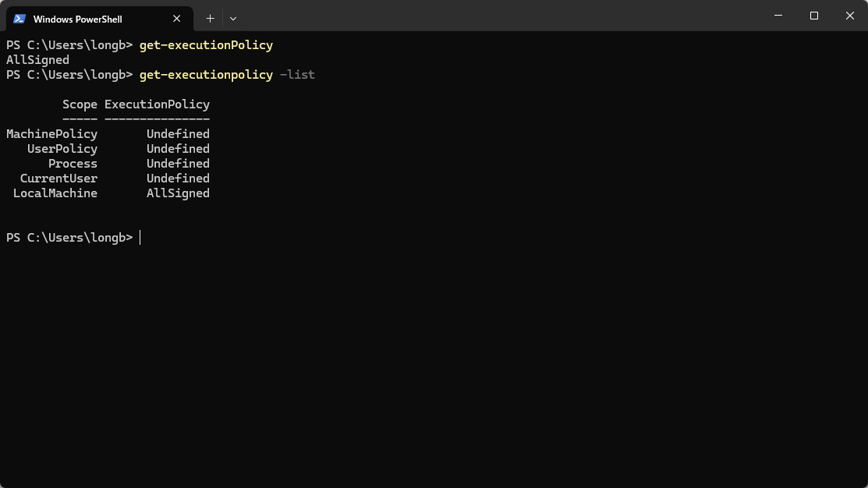Click the get-executionPolicy command text
This screenshot has height=488, width=868.
point(206,44)
